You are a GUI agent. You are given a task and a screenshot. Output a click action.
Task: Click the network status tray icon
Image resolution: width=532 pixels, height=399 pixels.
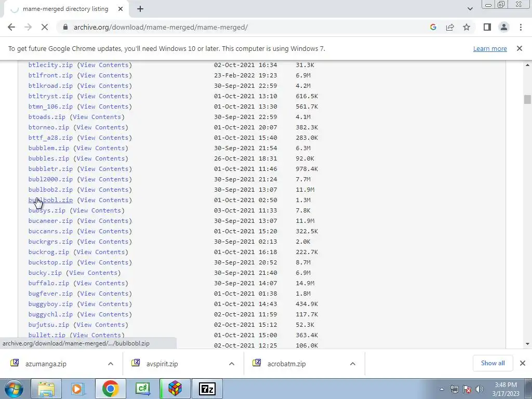point(454,389)
